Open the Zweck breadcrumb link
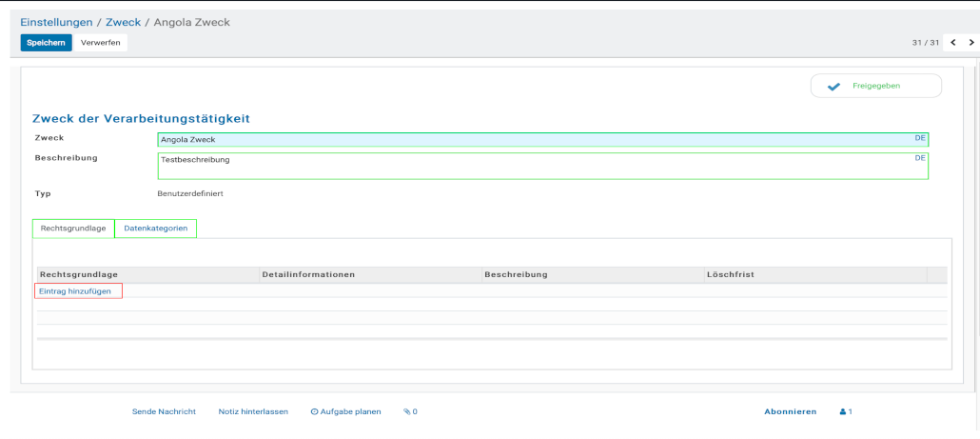Viewport: 980px width, 439px height. tap(123, 22)
